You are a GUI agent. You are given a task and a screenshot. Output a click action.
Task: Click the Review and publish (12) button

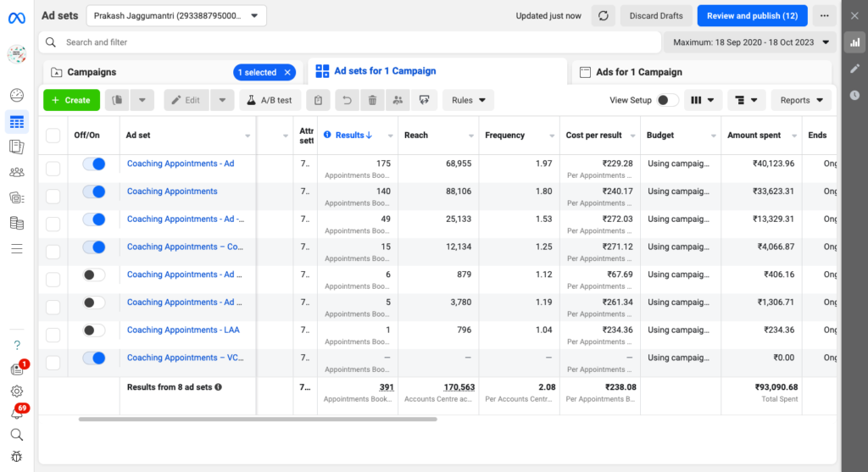point(751,16)
